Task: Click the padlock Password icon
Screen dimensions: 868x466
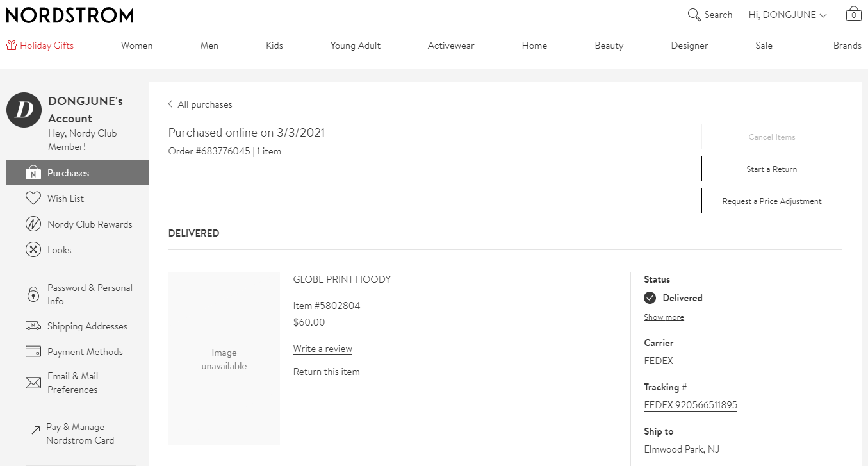Action: pos(33,294)
